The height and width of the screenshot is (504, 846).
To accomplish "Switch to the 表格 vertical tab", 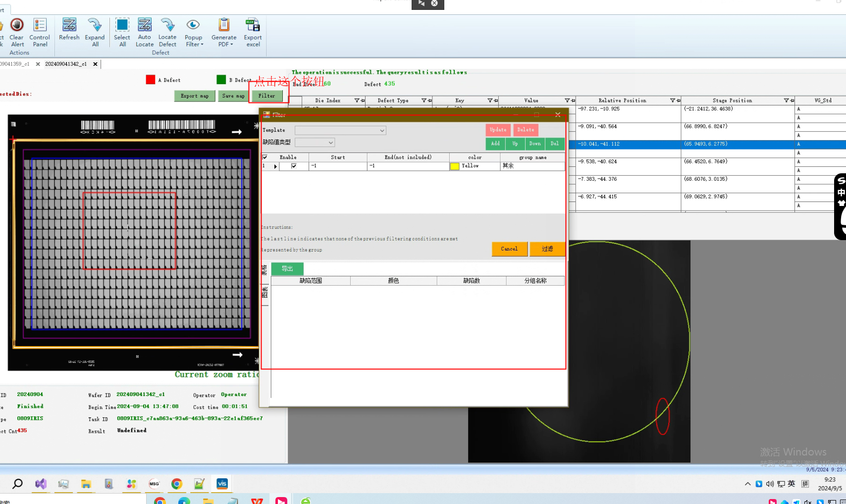I will (x=264, y=270).
